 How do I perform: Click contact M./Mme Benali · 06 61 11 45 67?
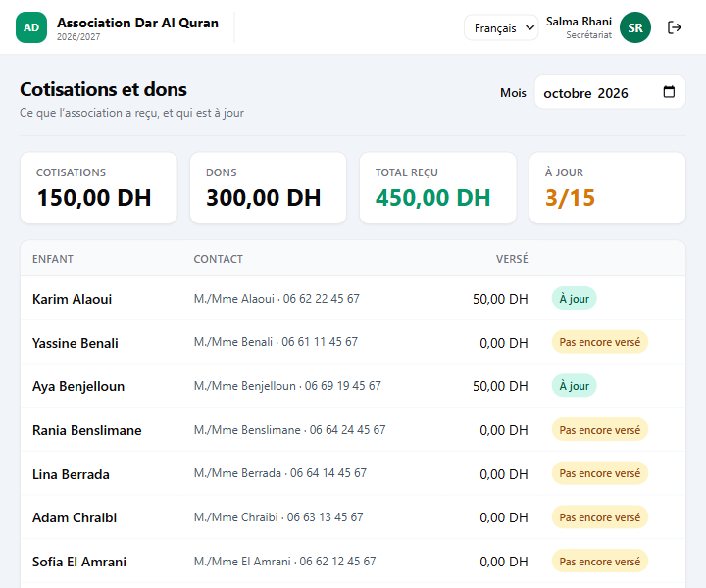[276, 342]
